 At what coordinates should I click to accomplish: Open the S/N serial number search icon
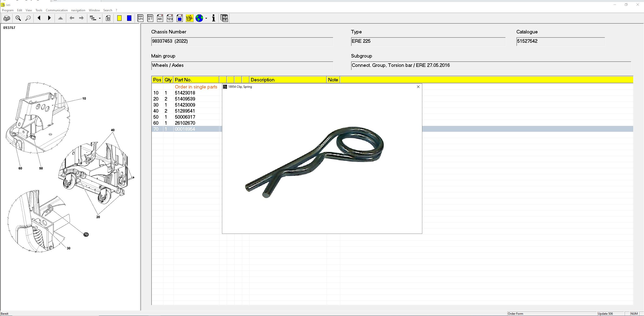140,18
